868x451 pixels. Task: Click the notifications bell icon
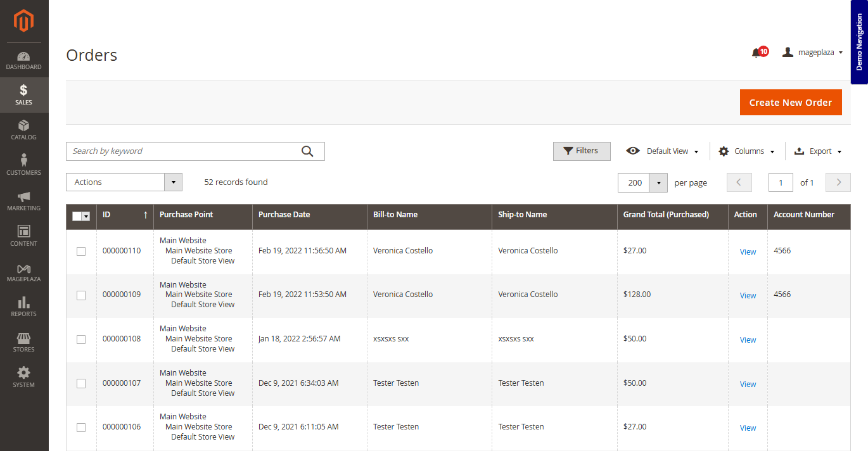756,53
